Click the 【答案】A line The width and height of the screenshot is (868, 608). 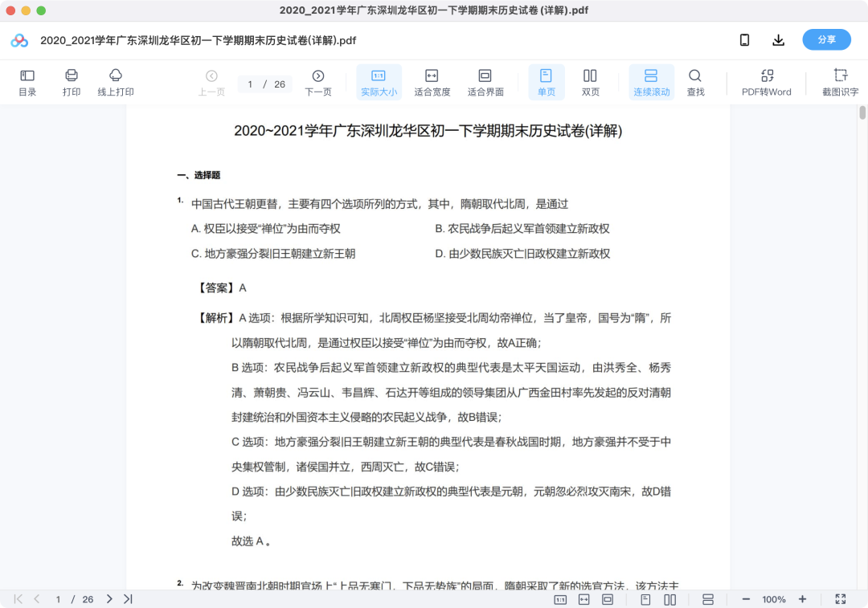pos(221,288)
